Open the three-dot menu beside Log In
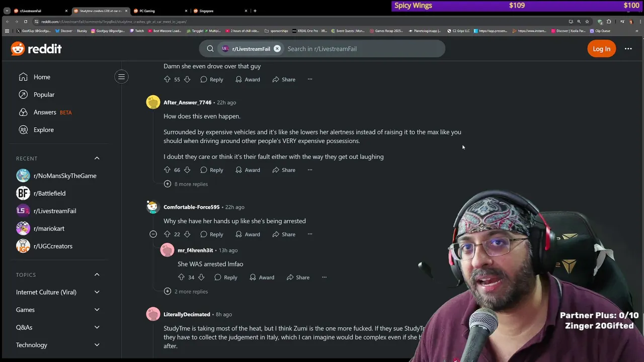 (628, 49)
